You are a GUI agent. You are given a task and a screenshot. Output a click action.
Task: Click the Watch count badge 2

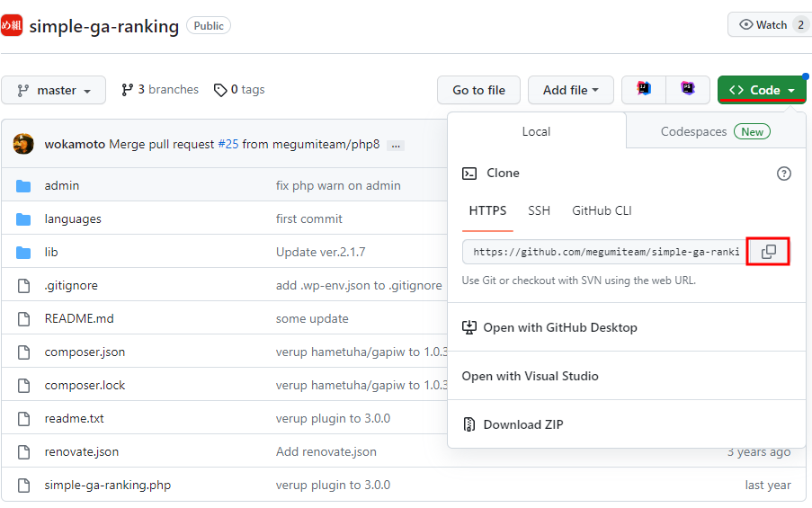800,25
